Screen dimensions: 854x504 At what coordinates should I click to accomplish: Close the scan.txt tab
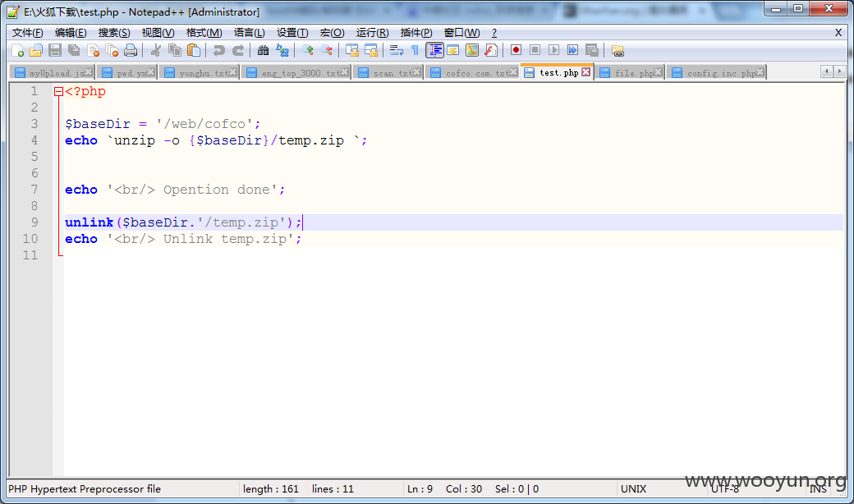tap(416, 72)
